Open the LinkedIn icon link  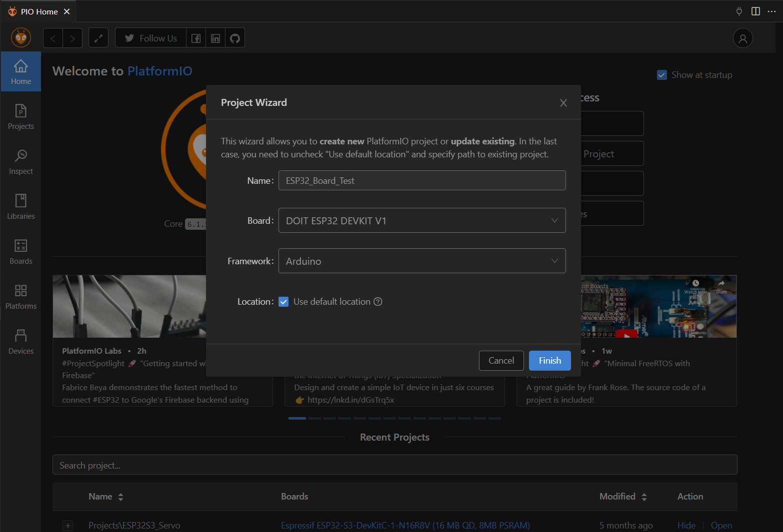pyautogui.click(x=215, y=38)
